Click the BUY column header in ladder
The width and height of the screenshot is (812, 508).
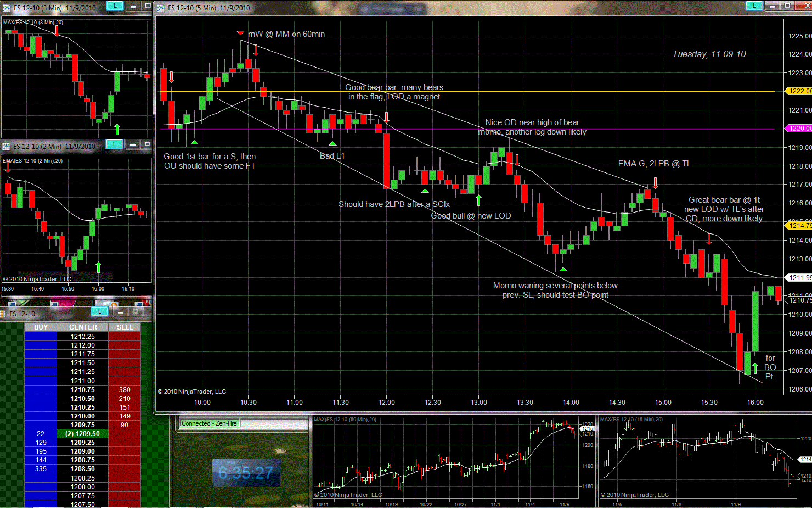pyautogui.click(x=41, y=327)
